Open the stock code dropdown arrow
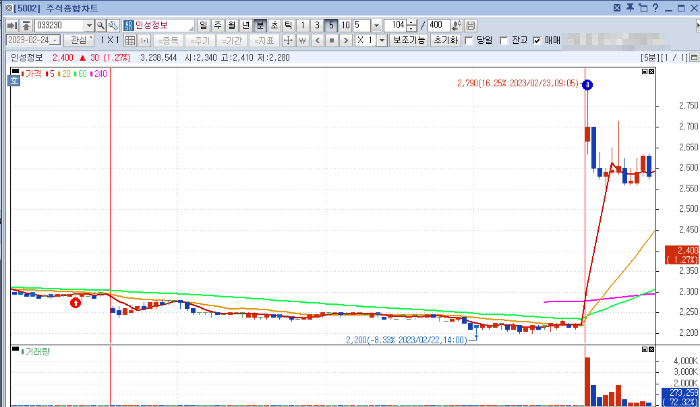Screen dimensions: 700x407 click(x=89, y=25)
